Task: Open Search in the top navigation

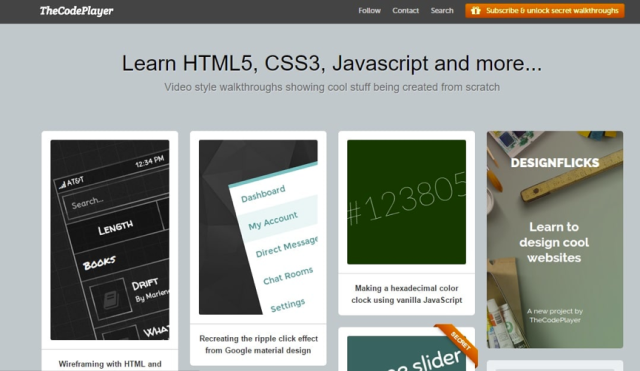Action: [x=442, y=11]
